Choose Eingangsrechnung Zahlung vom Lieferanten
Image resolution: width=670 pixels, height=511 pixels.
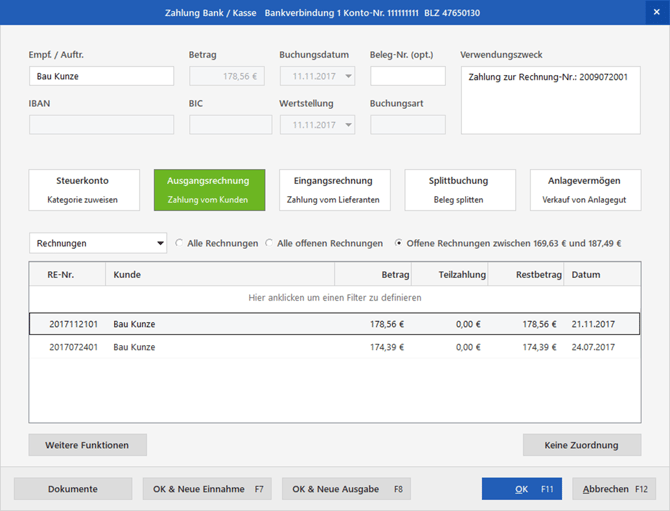pyautogui.click(x=333, y=190)
